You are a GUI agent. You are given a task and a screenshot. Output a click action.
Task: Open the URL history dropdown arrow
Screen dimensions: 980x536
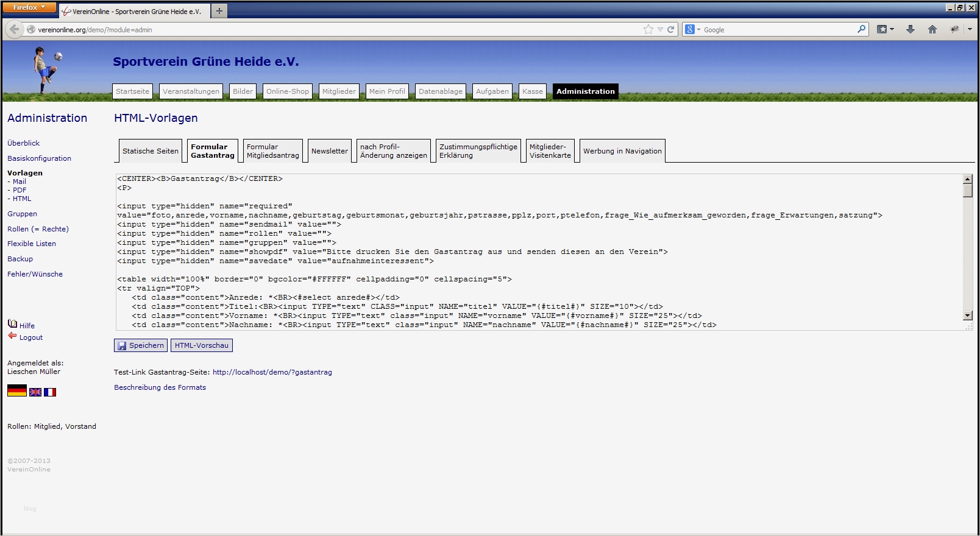click(x=660, y=29)
